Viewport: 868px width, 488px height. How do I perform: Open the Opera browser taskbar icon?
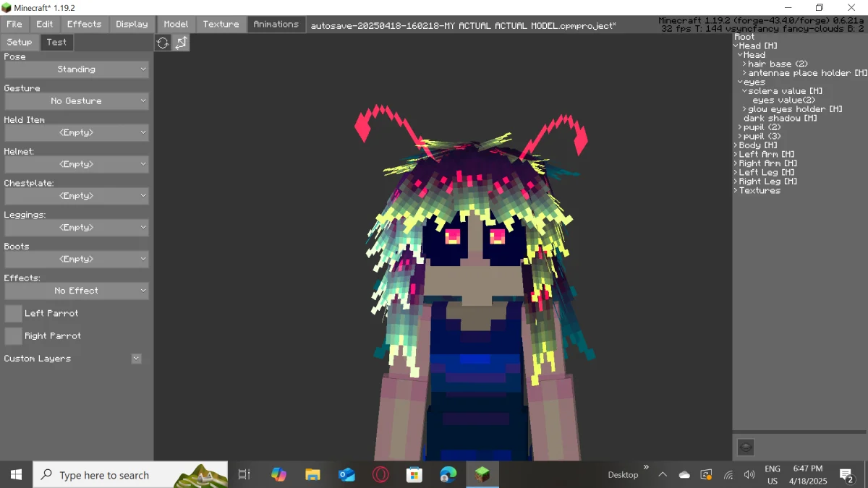(x=380, y=475)
